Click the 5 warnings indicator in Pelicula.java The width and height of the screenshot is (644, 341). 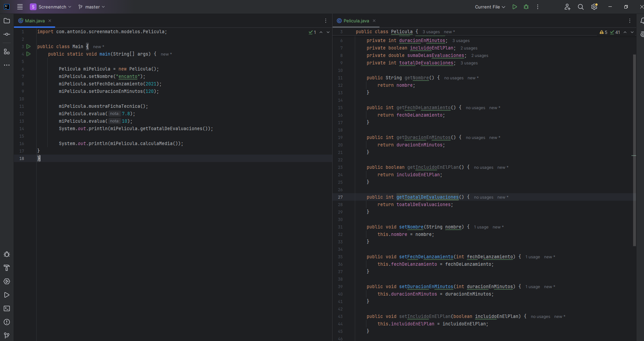tap(603, 32)
